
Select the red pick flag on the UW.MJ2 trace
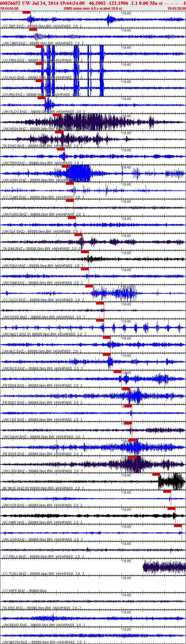point(107,337)
